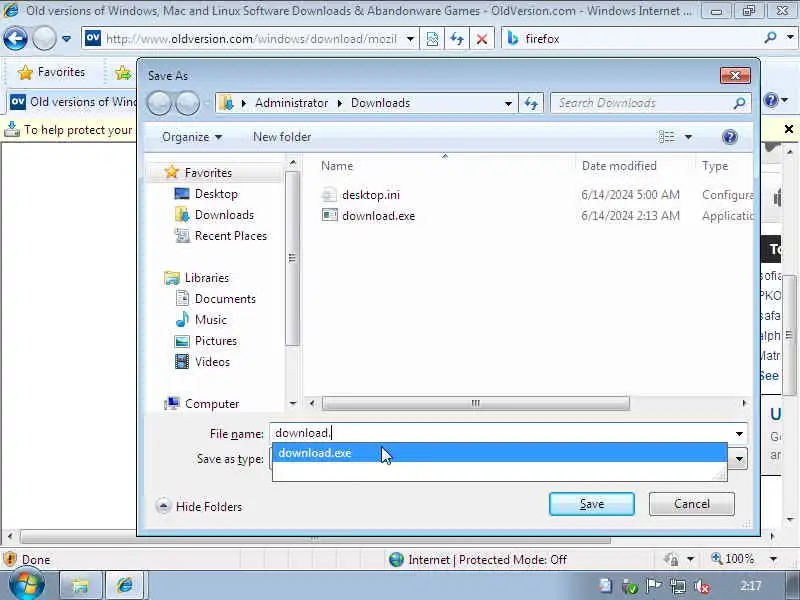800x600 pixels.
Task: Click the compatibility view icon in IE
Action: click(432, 39)
